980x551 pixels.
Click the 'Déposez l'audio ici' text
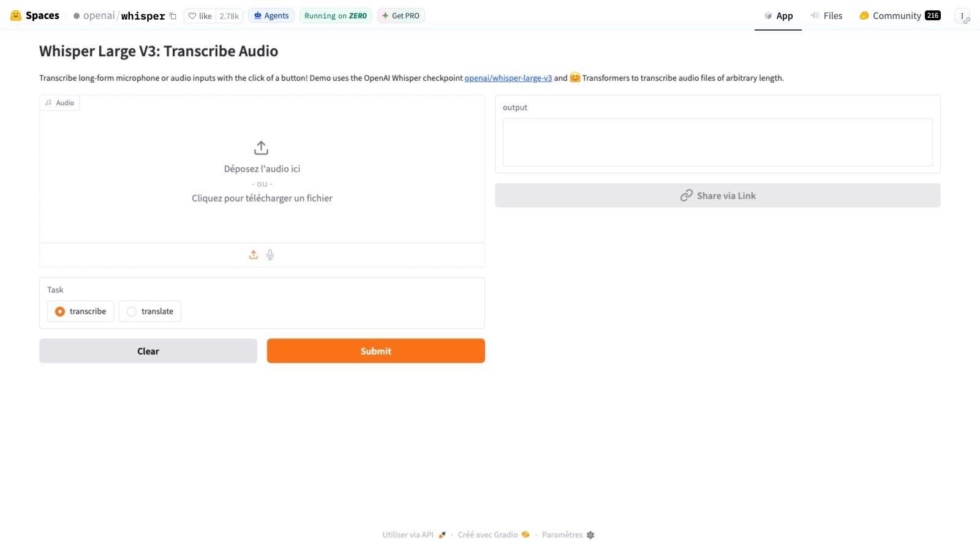tap(262, 169)
